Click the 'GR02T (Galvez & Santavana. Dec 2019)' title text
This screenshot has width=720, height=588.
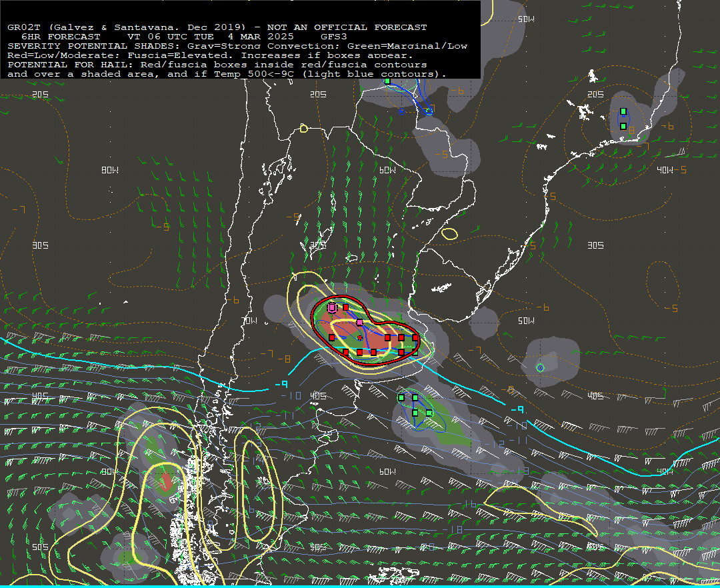[126, 27]
